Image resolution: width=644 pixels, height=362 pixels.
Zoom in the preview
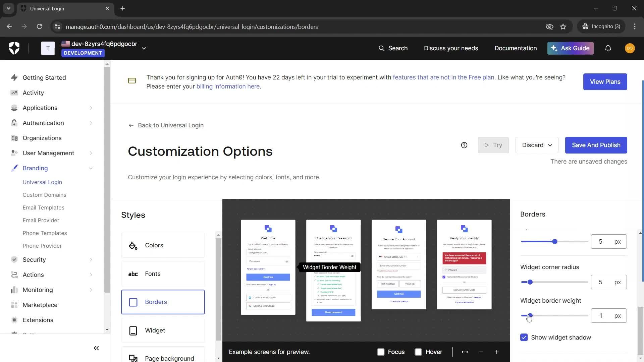[x=497, y=352]
